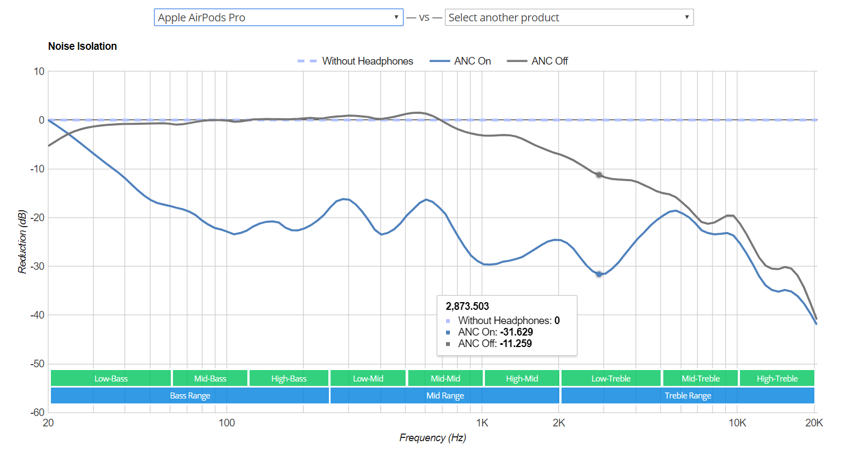Click the Frequency (Hz) axis label
868x462 pixels.
pos(433,438)
